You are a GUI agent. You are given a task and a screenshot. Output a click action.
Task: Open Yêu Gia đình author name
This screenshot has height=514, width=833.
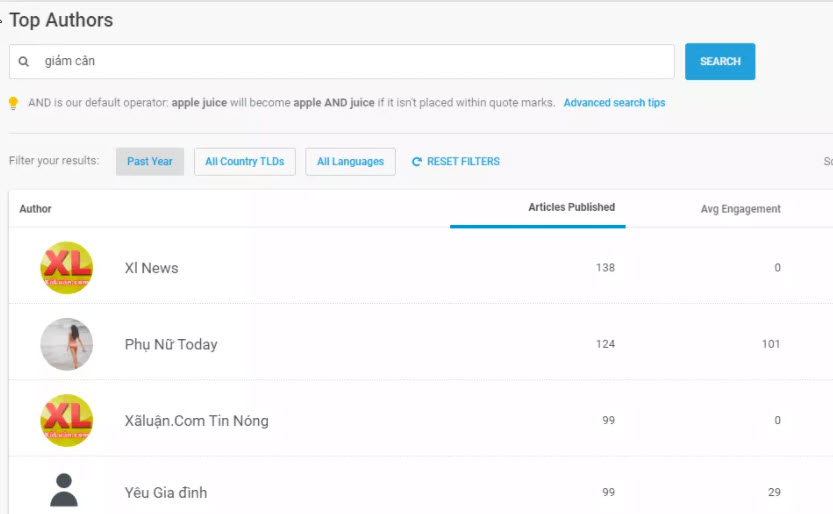pyautogui.click(x=166, y=493)
